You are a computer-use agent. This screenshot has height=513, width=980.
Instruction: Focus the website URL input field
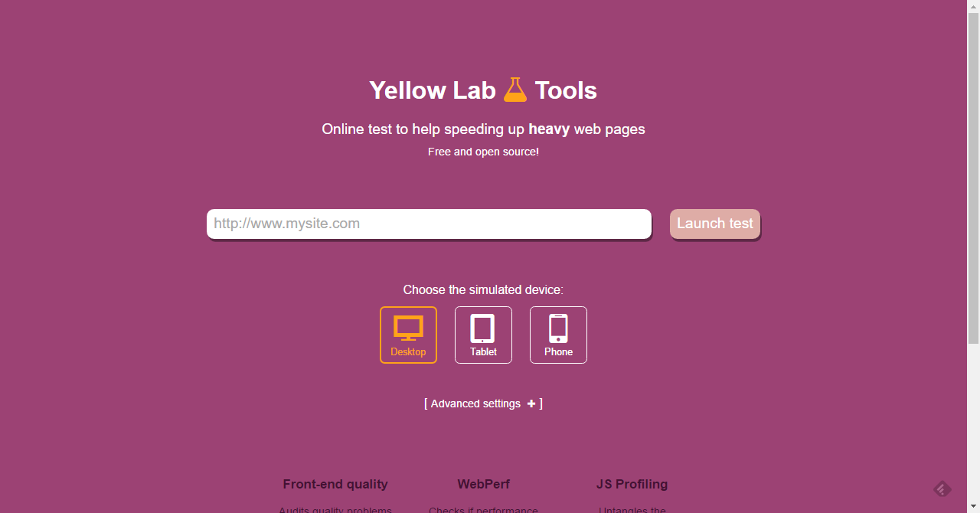pyautogui.click(x=429, y=224)
